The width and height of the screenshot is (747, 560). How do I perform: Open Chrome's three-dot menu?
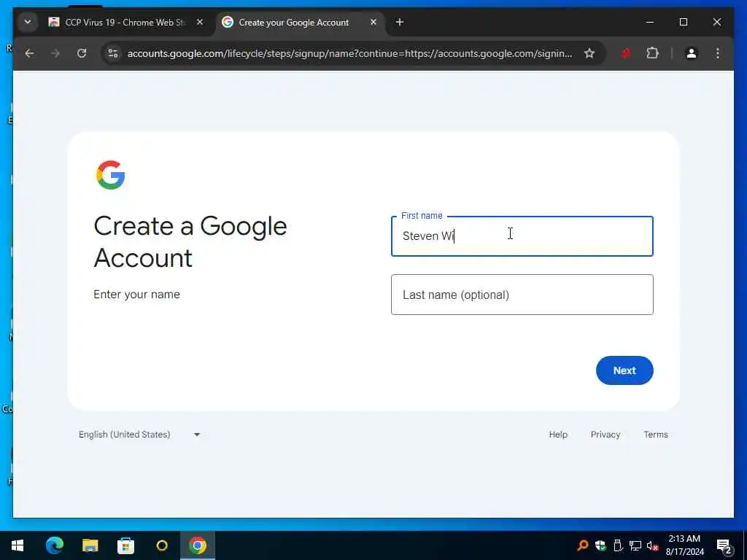pyautogui.click(x=718, y=53)
